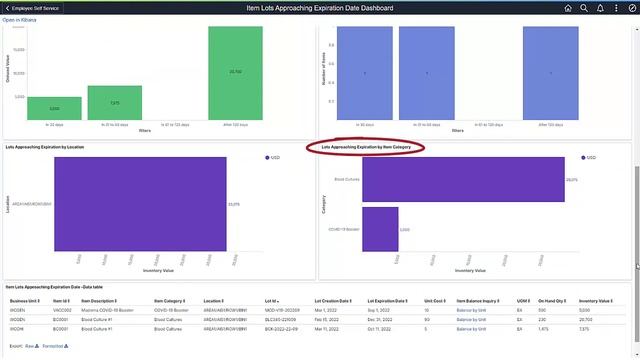Sort table by Inventory Value column

tap(596, 301)
